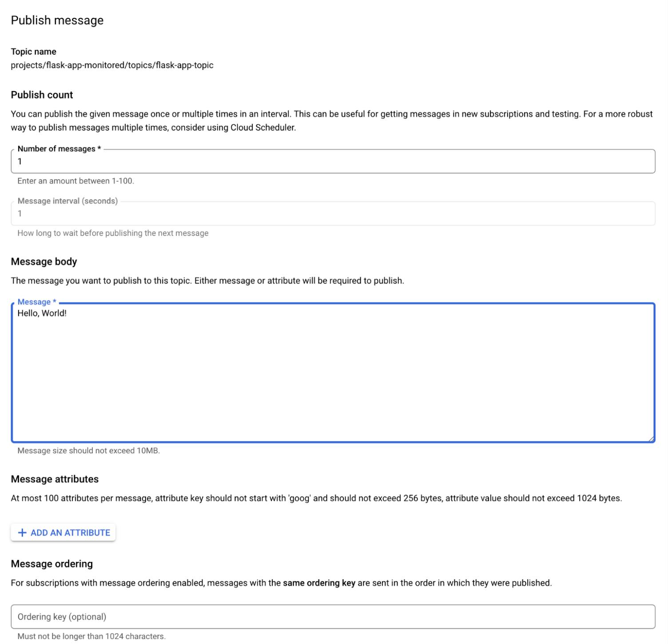Image resolution: width=668 pixels, height=644 pixels.
Task: Click the Publish message page heading
Action: point(57,20)
